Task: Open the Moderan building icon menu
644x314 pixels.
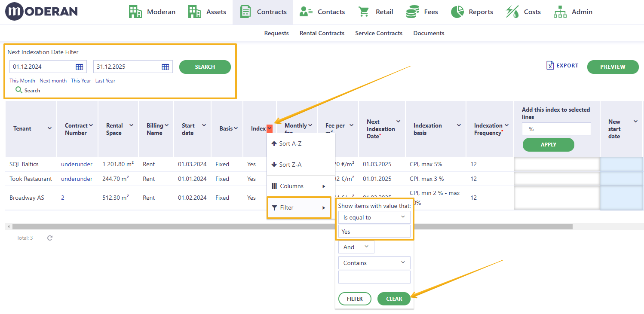Action: 135,12
